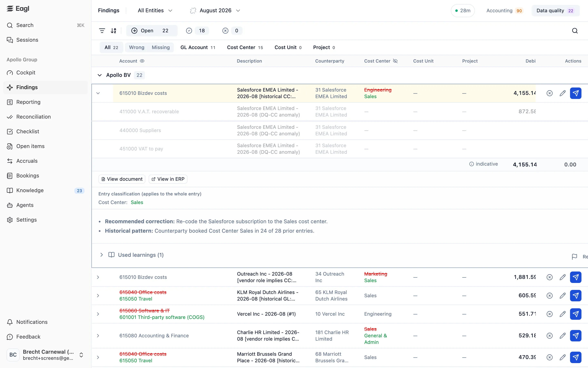Go to Settings in the sidebar

point(46,220)
